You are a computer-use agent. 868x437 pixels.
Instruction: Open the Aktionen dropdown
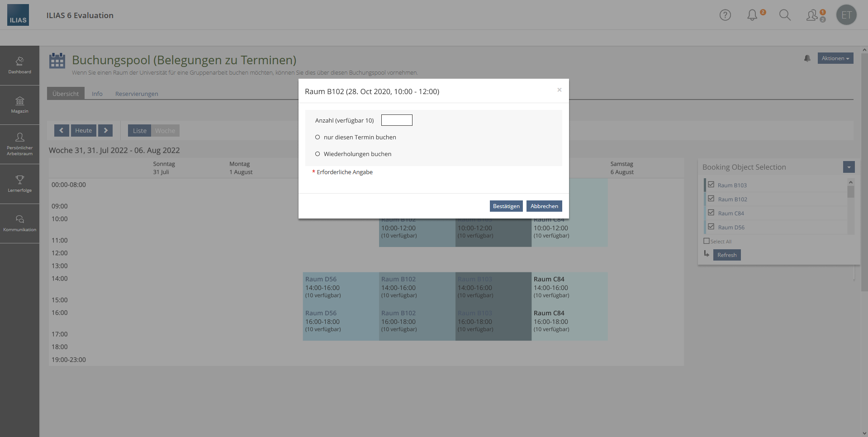point(835,58)
